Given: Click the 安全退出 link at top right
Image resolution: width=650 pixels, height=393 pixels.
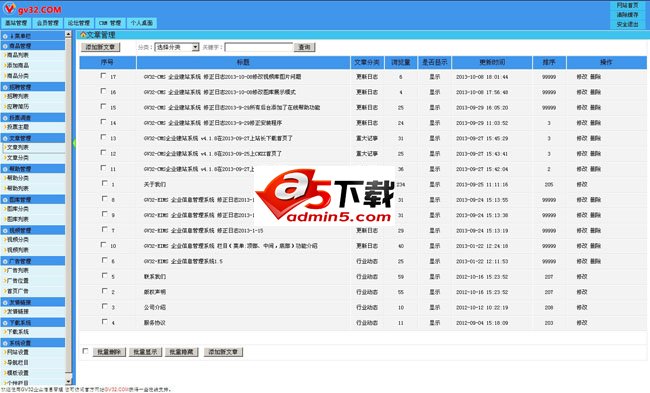Looking at the screenshot, I should pyautogui.click(x=627, y=24).
